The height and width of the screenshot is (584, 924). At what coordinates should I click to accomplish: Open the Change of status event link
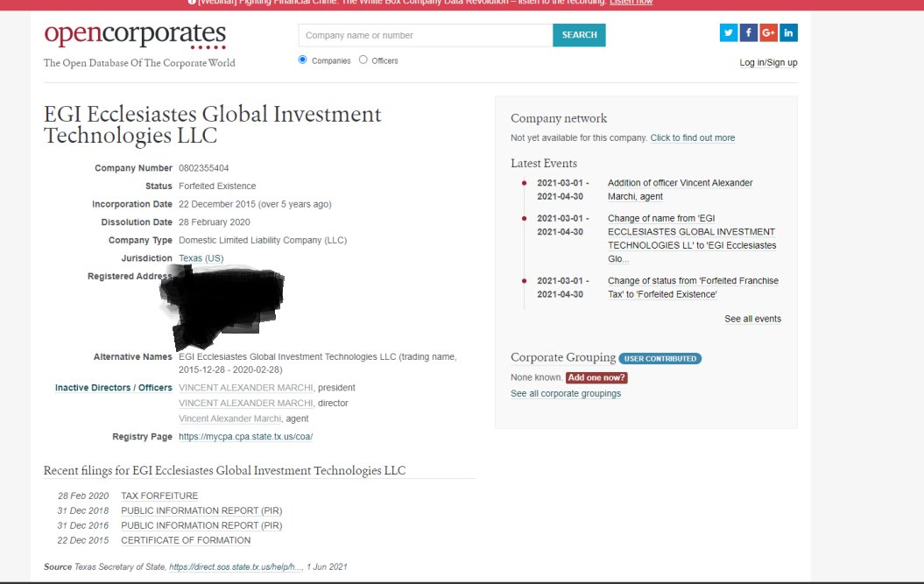pyautogui.click(x=693, y=287)
